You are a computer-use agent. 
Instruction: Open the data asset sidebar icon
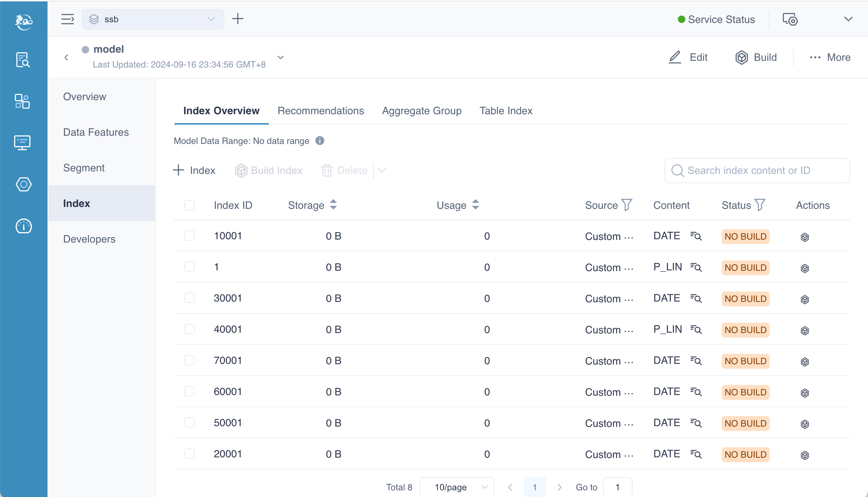pyautogui.click(x=22, y=101)
